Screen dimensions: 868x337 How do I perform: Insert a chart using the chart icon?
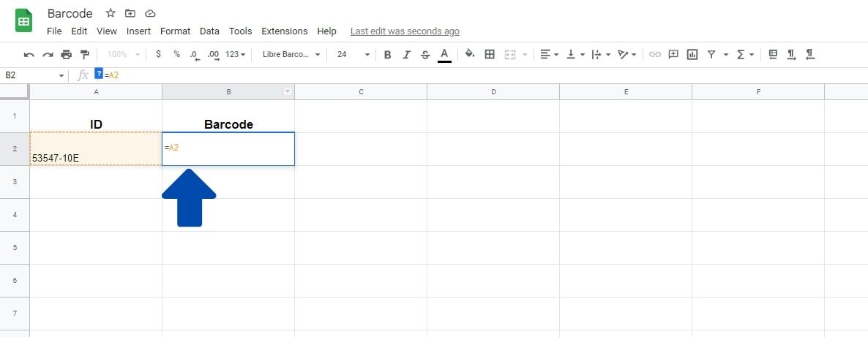pyautogui.click(x=692, y=54)
